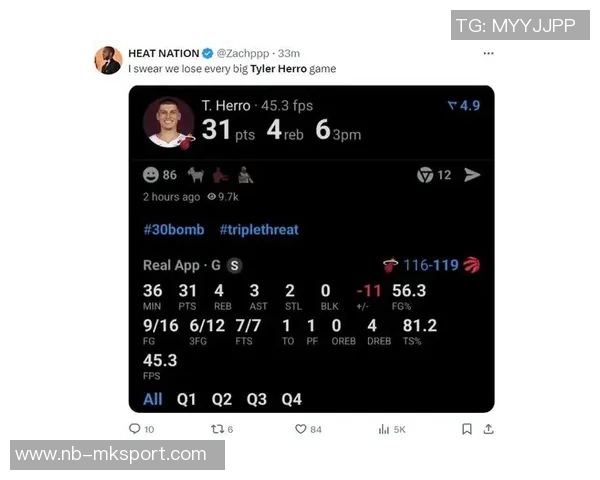Click the Tyler Herro player headshot
The width and height of the screenshot is (600, 480).
click(168, 122)
